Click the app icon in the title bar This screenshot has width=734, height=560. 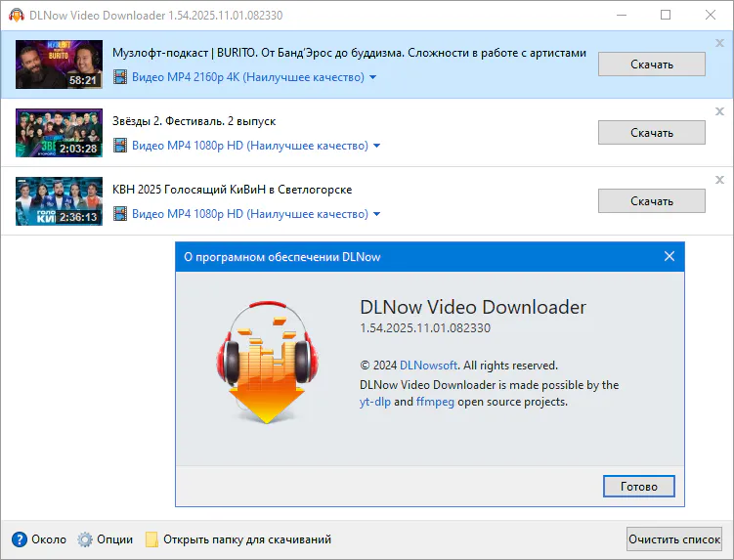tap(17, 15)
